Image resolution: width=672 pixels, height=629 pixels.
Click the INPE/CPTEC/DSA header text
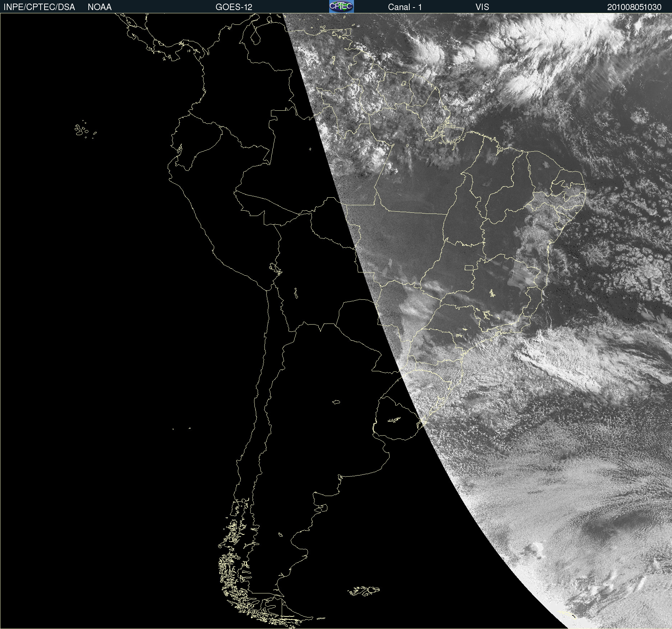pyautogui.click(x=39, y=7)
